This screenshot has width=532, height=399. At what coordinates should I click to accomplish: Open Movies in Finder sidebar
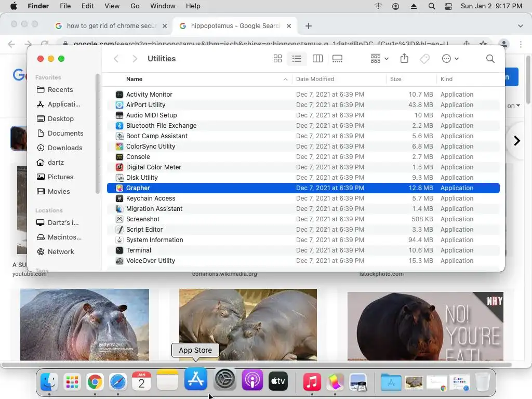54,192
